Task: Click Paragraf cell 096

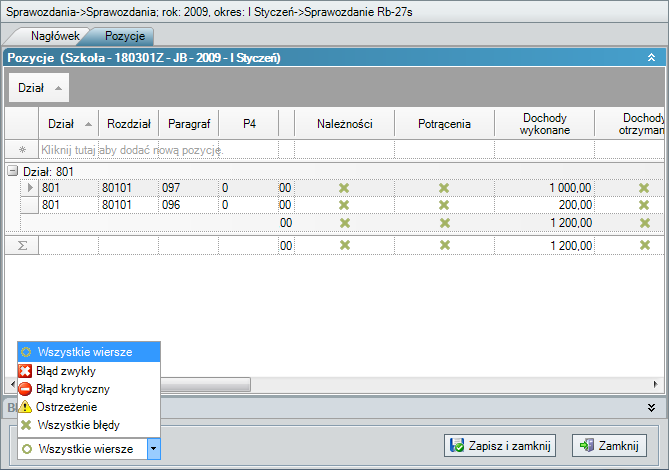Action: coord(188,205)
